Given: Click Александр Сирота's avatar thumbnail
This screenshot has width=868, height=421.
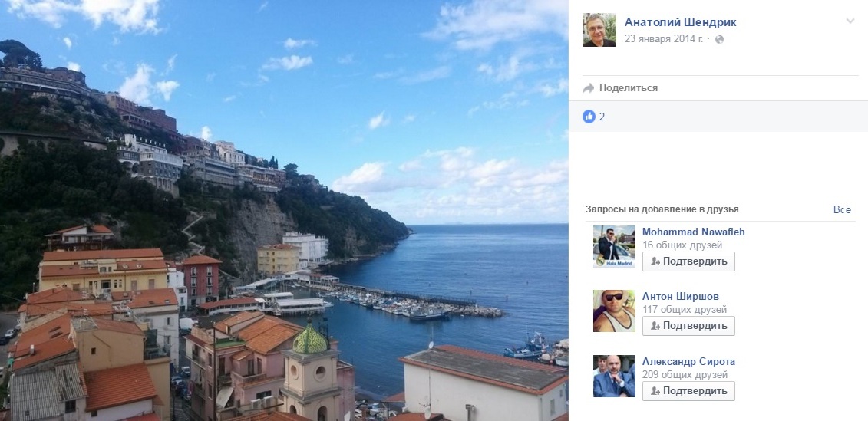Looking at the screenshot, I should 614,376.
